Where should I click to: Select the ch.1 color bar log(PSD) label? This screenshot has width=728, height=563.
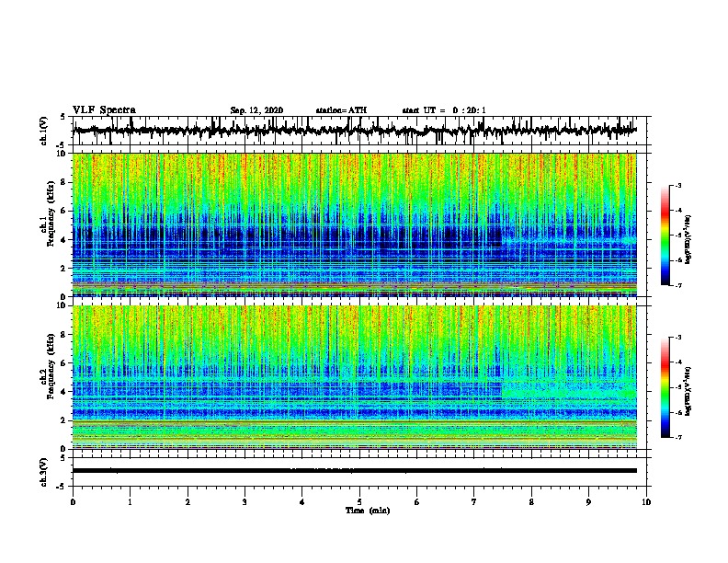click(x=688, y=240)
